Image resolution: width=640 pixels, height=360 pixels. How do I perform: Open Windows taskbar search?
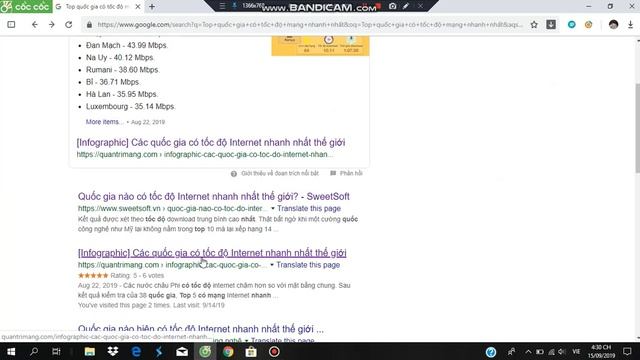click(x=34, y=351)
